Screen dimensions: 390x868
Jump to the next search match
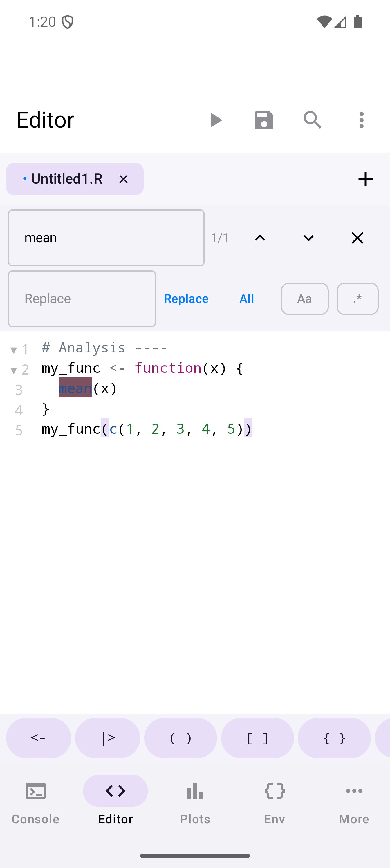pyautogui.click(x=308, y=238)
